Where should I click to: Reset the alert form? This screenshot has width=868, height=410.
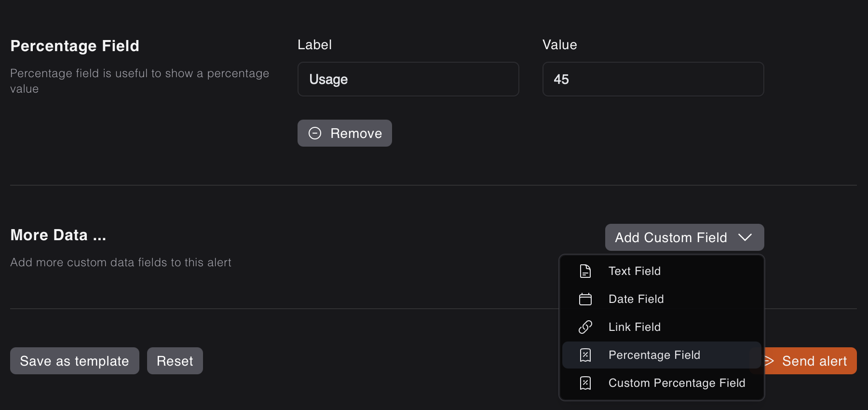tap(175, 361)
